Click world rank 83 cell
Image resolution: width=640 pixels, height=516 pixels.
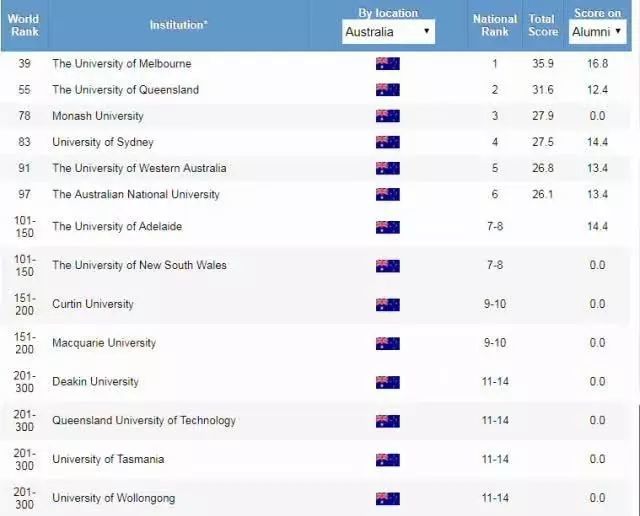[24, 142]
